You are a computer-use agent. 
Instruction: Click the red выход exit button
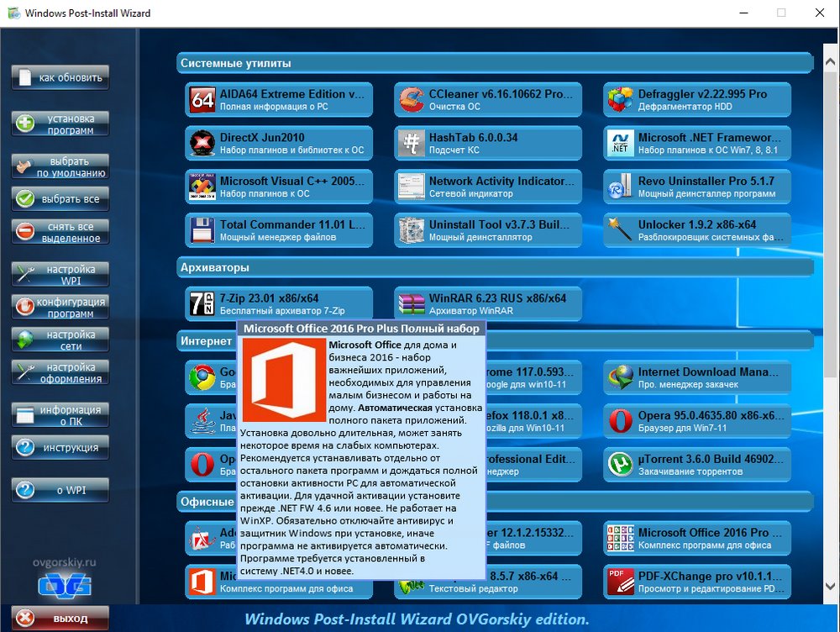(x=60, y=619)
